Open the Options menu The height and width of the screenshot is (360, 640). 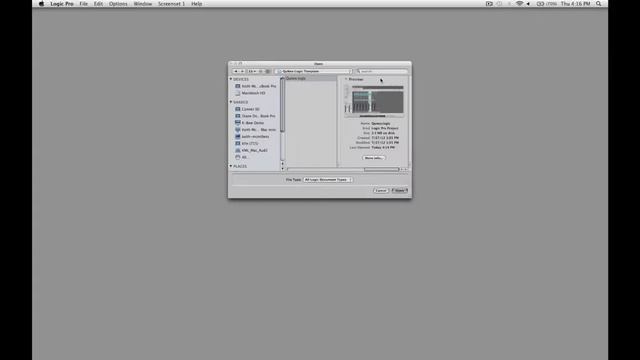pyautogui.click(x=118, y=4)
